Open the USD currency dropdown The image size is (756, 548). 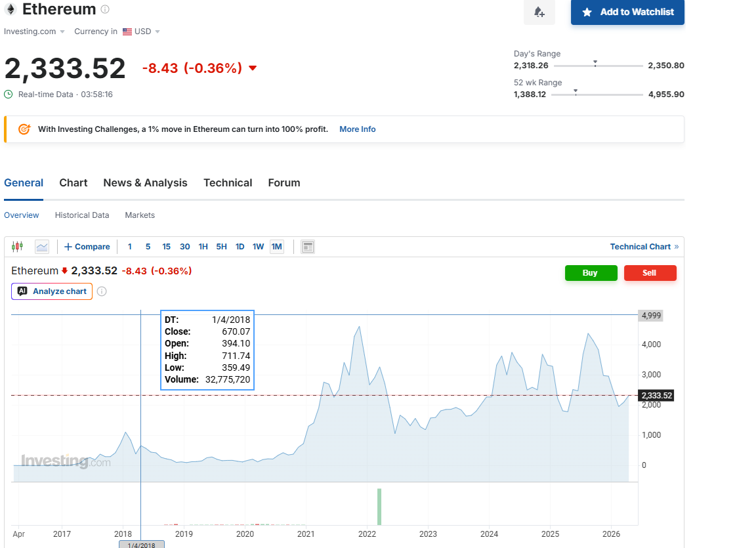(142, 32)
